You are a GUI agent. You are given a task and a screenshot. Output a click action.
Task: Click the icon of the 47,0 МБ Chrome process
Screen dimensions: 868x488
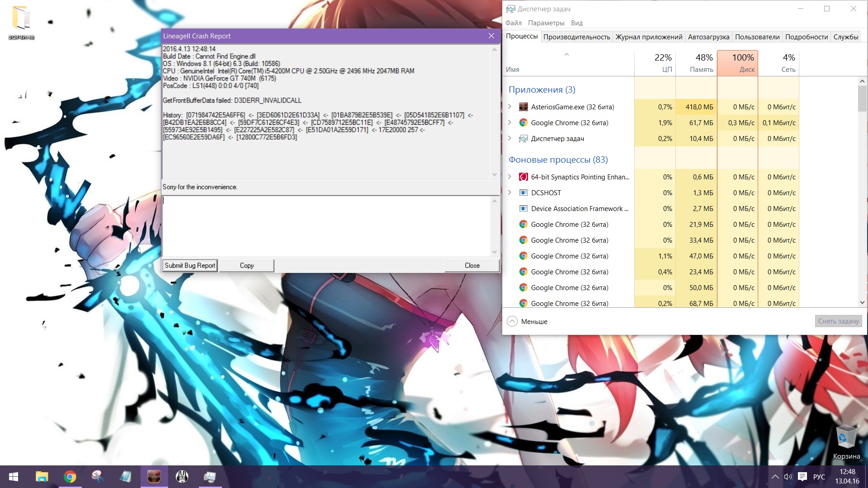pyautogui.click(x=524, y=256)
